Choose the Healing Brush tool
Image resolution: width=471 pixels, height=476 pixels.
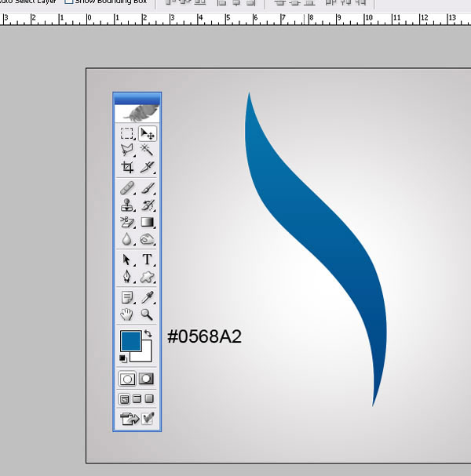(126, 189)
